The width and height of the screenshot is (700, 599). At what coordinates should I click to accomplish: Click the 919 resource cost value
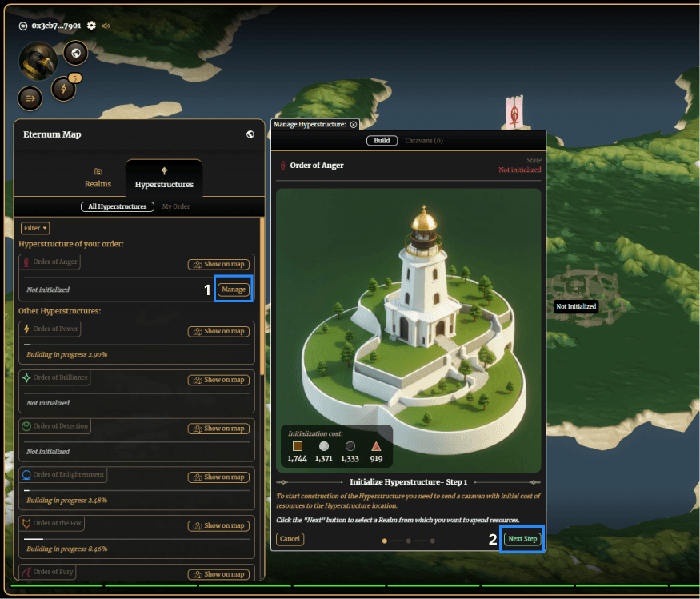(376, 459)
